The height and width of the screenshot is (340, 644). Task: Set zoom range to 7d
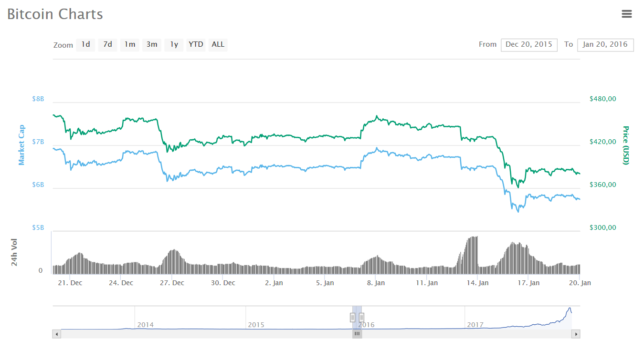tap(108, 44)
